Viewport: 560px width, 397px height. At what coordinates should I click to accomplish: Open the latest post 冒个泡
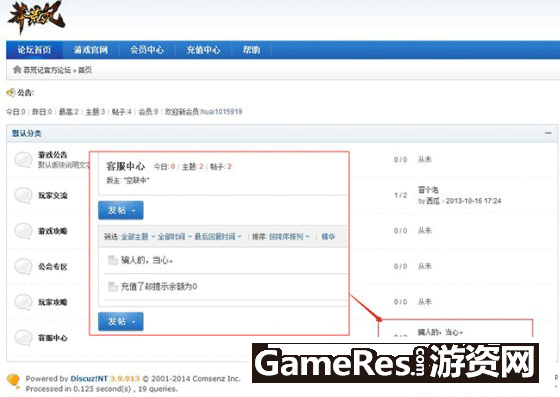pyautogui.click(x=428, y=190)
